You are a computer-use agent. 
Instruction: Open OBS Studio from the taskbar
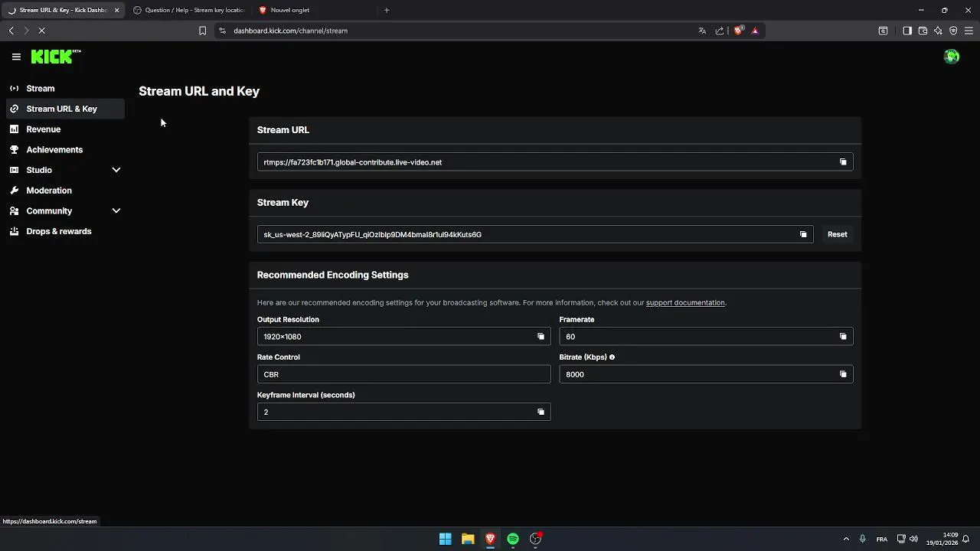click(x=536, y=539)
